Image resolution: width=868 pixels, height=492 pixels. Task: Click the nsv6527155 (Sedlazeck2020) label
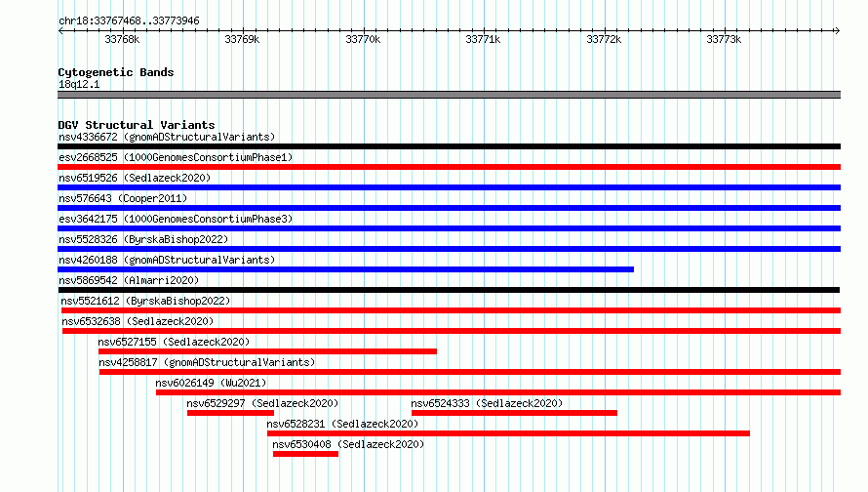pyautogui.click(x=174, y=342)
